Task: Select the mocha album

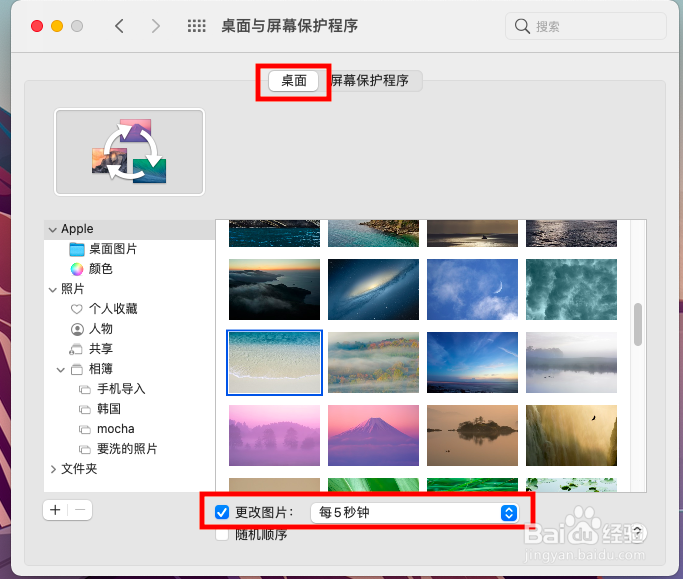Action: click(115, 429)
